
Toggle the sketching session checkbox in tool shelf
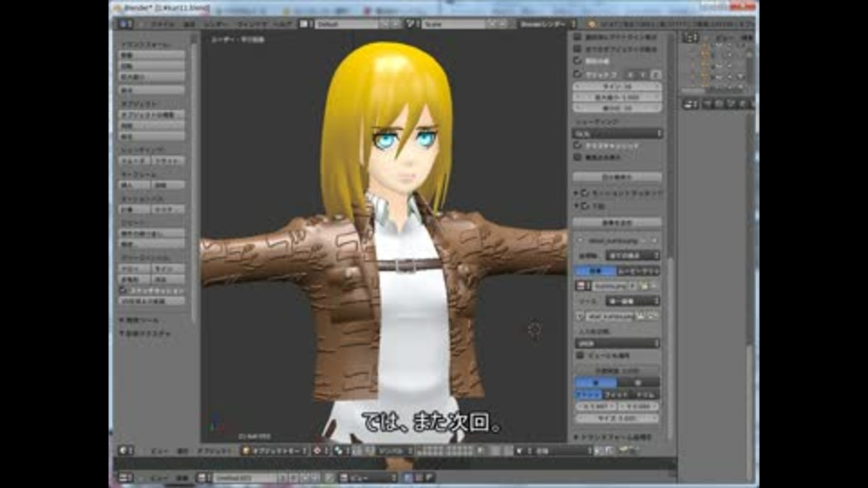124,290
